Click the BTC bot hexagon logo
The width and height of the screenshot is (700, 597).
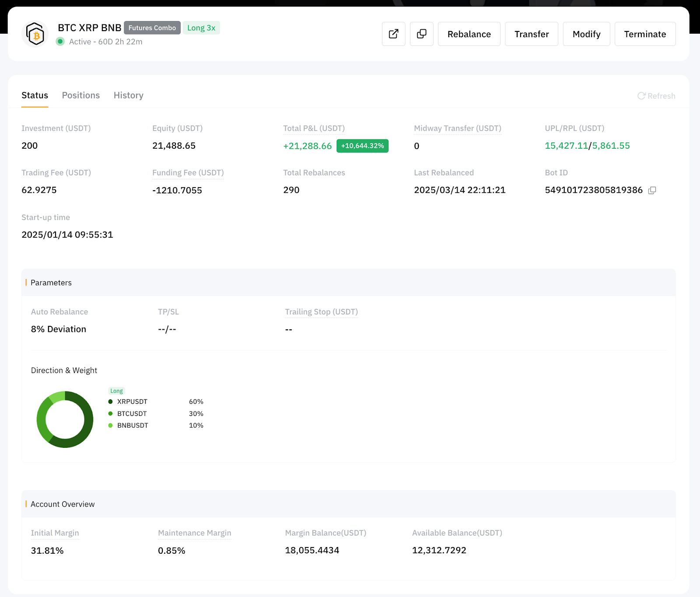35,34
